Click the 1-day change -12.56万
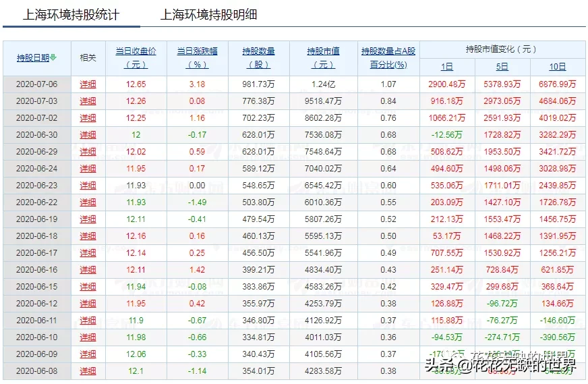588x384 pixels. (446, 135)
